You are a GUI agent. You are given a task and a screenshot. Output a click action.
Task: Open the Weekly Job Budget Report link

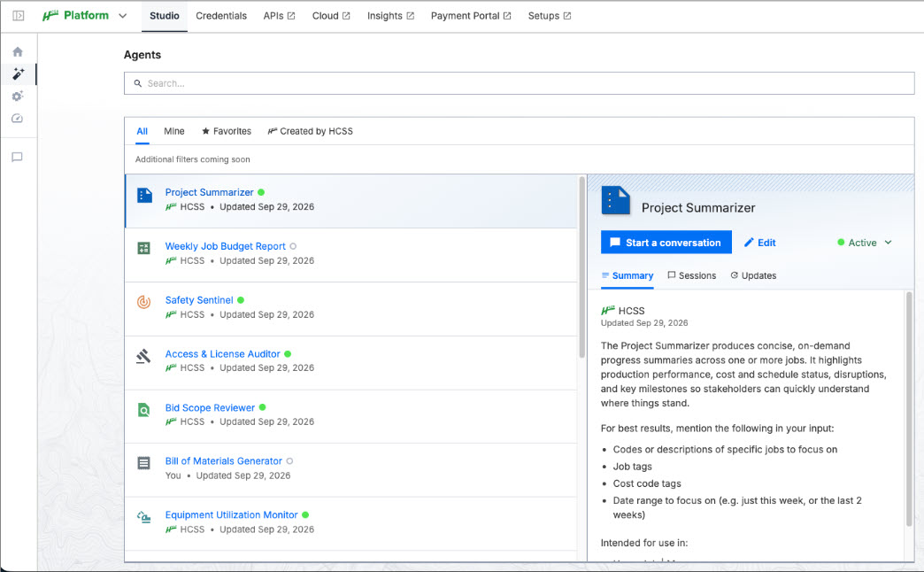pos(225,246)
